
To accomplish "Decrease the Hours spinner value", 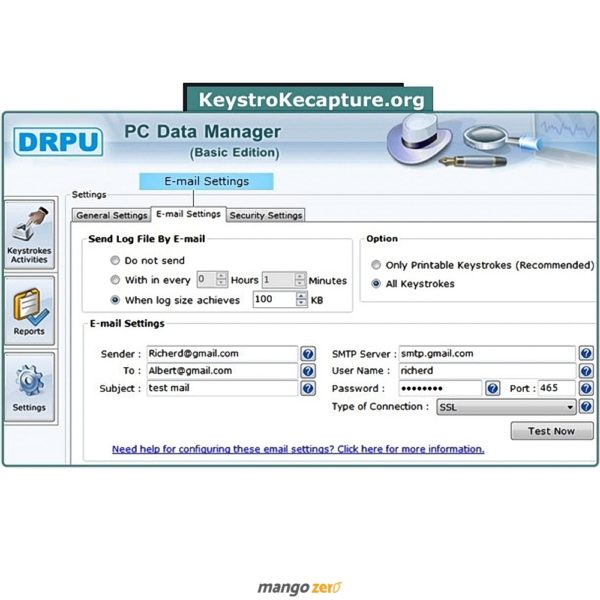I will coord(221,283).
